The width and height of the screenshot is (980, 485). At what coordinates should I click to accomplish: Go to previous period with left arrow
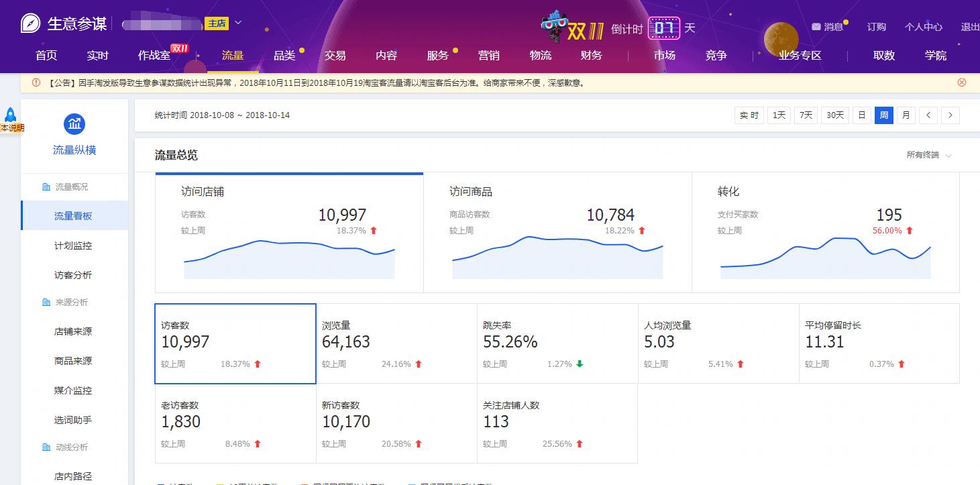[x=928, y=115]
